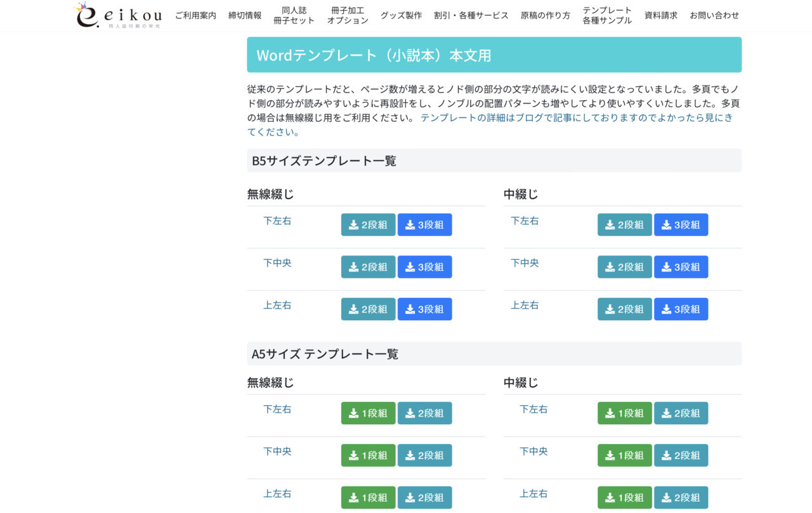Download B5 中綴じ 上左右 2段組 template
Screen dimensions: 812x513
[x=624, y=309]
